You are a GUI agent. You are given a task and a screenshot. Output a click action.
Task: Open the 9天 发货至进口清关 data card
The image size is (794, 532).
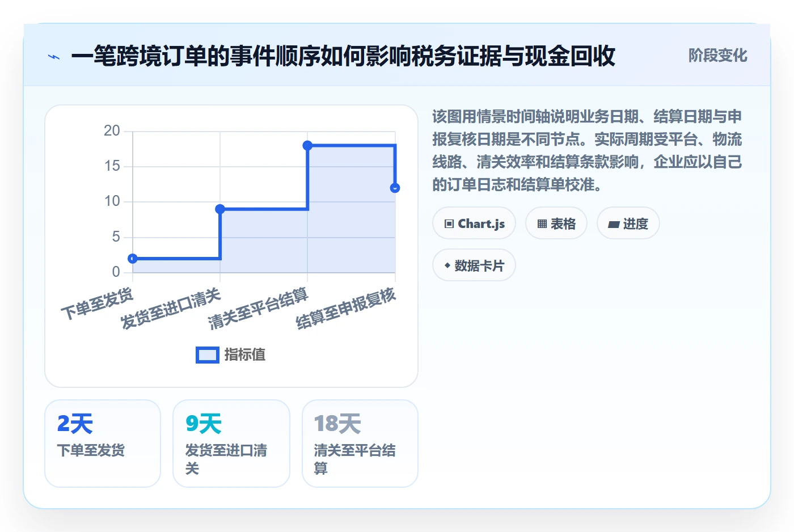(231, 444)
